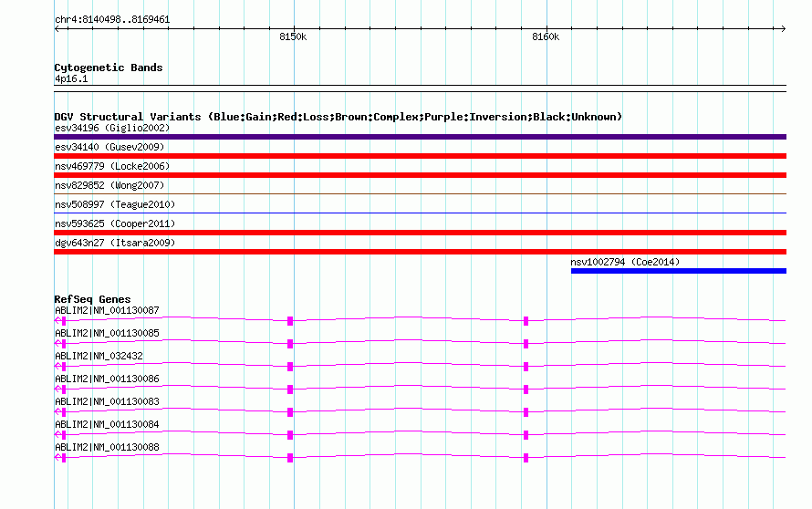Click the NM_001130087 leftmost exon with strand arrow

tap(60, 321)
